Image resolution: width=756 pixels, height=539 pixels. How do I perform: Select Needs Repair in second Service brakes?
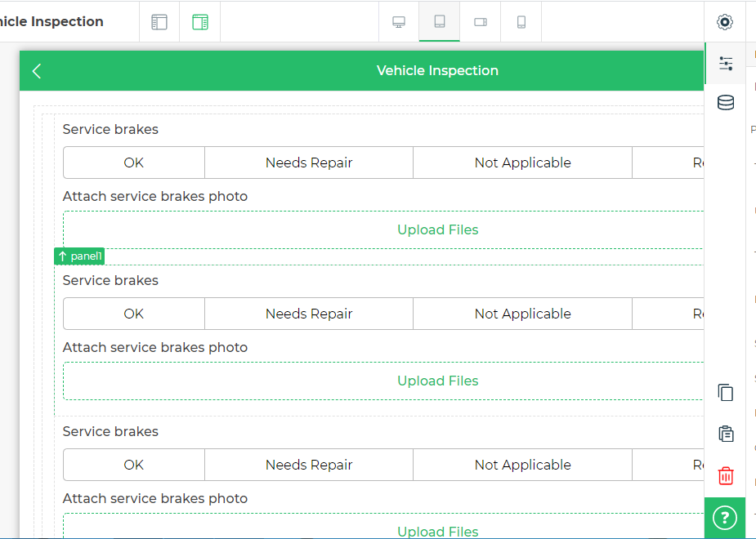pos(309,314)
